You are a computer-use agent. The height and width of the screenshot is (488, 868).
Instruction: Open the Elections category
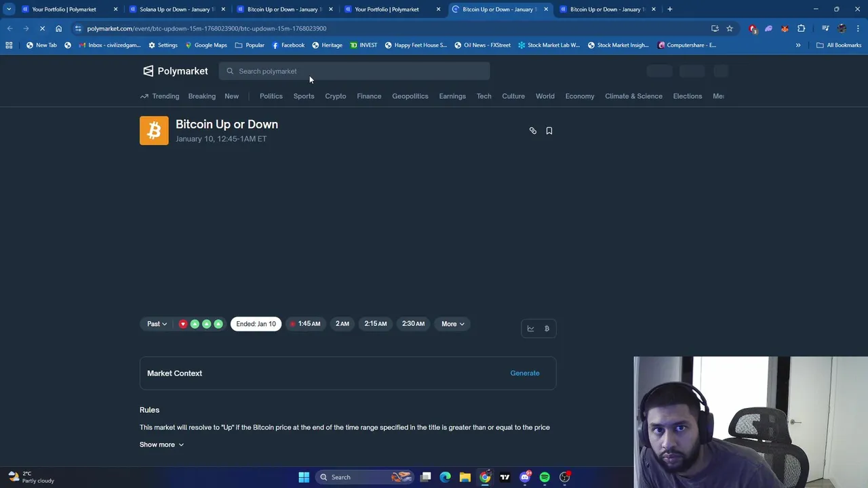tap(688, 96)
